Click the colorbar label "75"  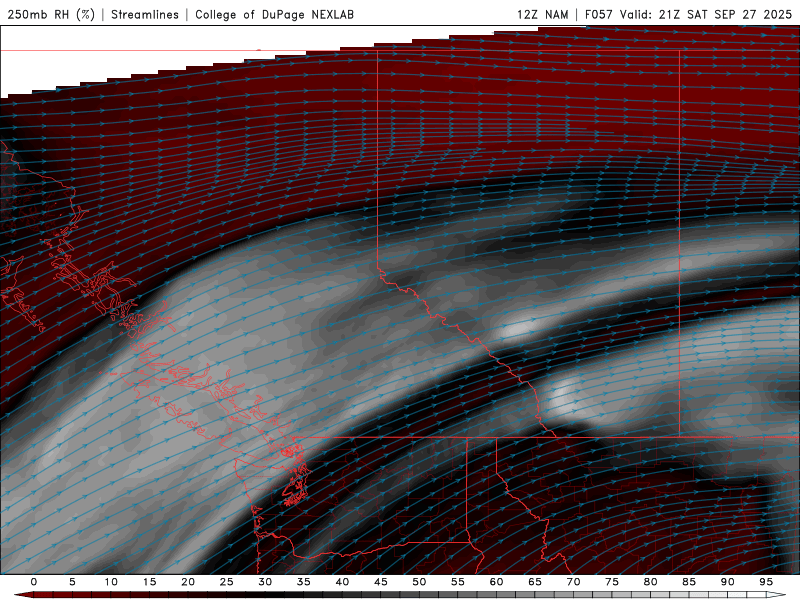(x=612, y=582)
